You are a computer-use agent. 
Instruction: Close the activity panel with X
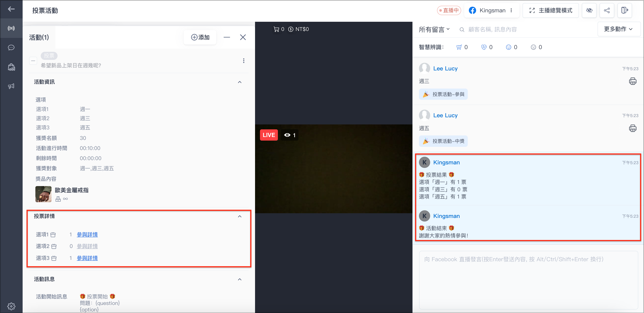[x=243, y=37]
